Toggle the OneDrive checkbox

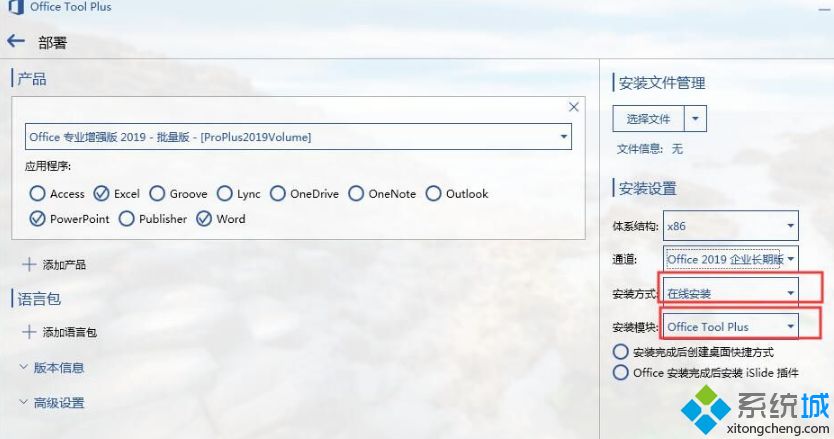[x=278, y=193]
